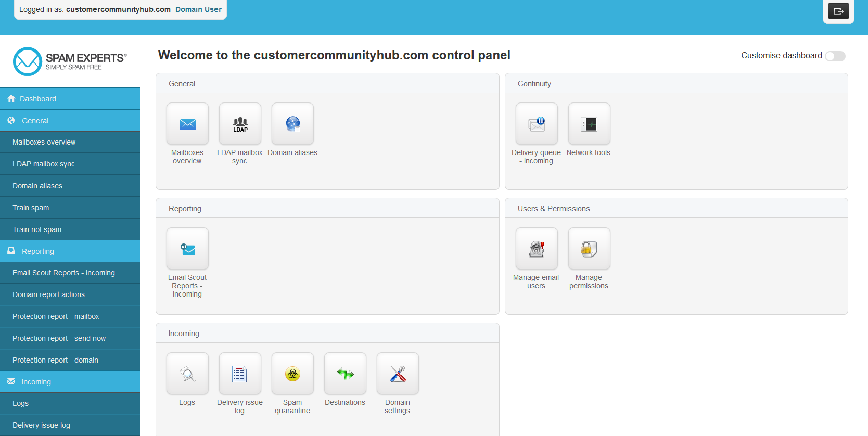Screen dimensions: 868x436
Task: Open the LDAP mailbox sync icon tile
Action: tap(240, 124)
